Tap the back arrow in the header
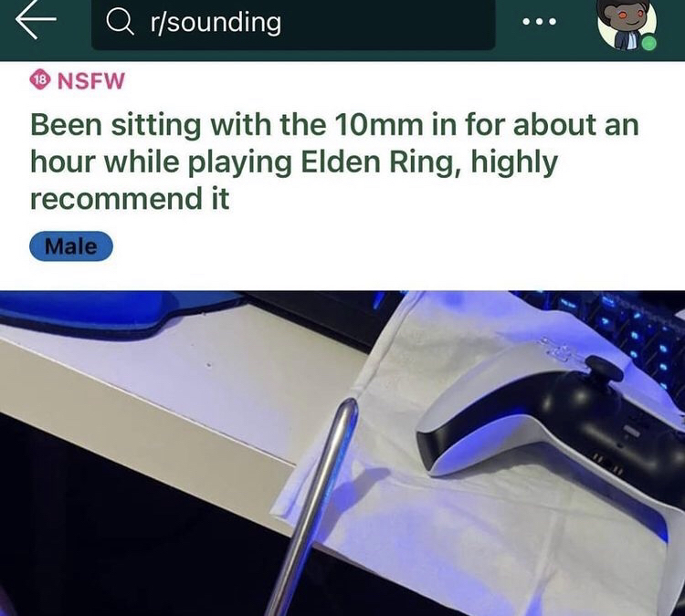This screenshot has height=616, width=685. pos(36,20)
